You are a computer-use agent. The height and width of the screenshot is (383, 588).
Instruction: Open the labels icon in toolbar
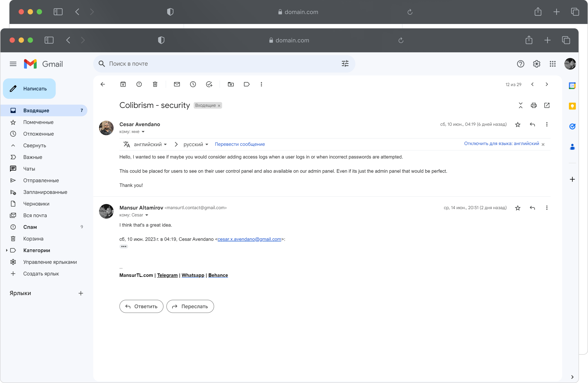247,84
